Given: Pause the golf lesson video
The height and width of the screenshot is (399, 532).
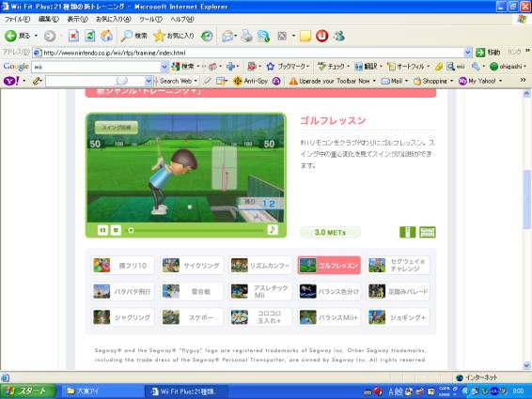Looking at the screenshot, I should coord(102,231).
